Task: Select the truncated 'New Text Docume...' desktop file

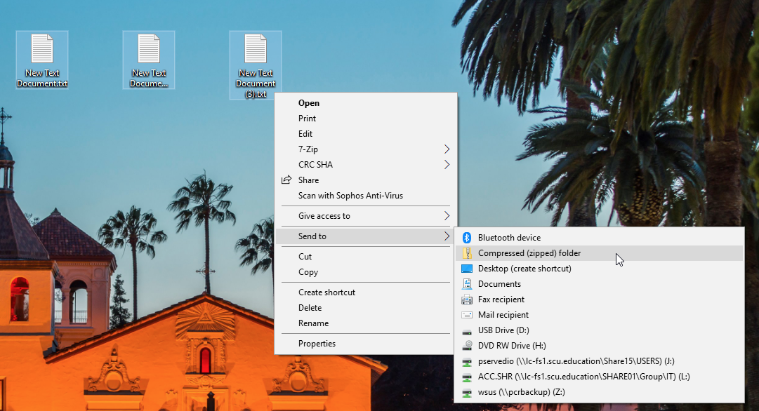Action: (149, 60)
